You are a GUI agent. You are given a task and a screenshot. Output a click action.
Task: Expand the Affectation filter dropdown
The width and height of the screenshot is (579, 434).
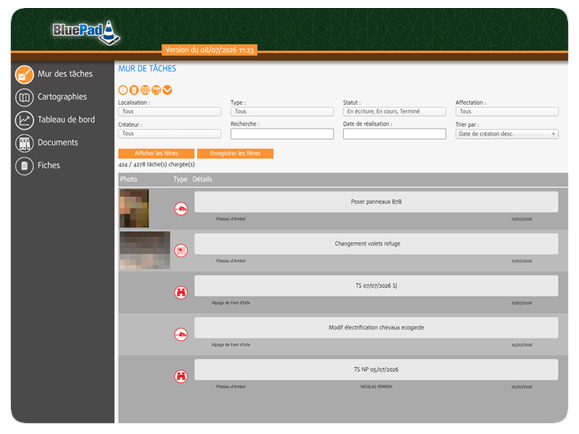[x=507, y=112]
